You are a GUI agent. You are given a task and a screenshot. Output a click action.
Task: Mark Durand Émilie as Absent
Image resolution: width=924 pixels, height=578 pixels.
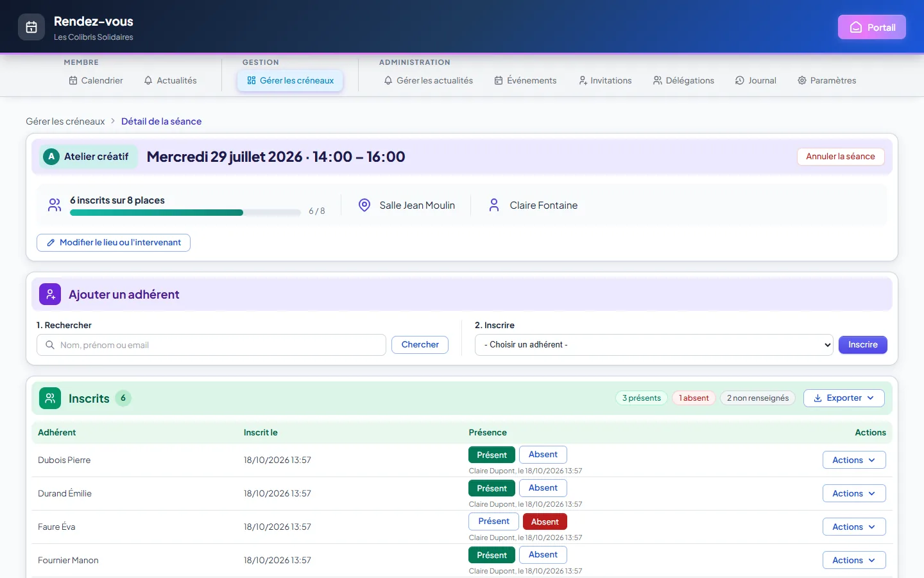point(543,488)
